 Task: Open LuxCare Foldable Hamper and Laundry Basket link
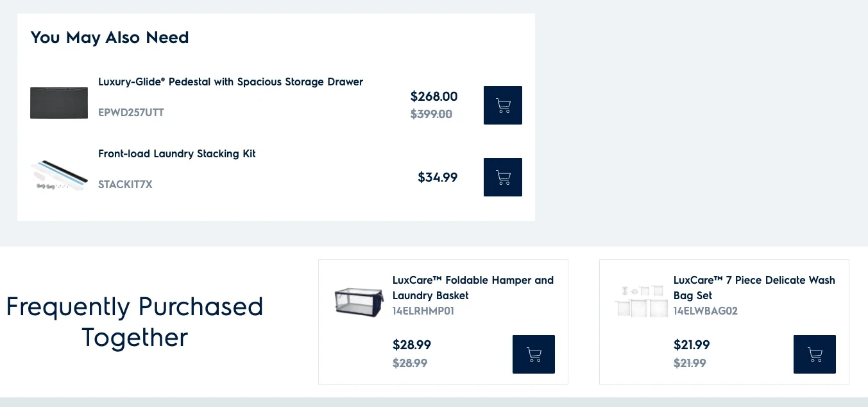(473, 288)
